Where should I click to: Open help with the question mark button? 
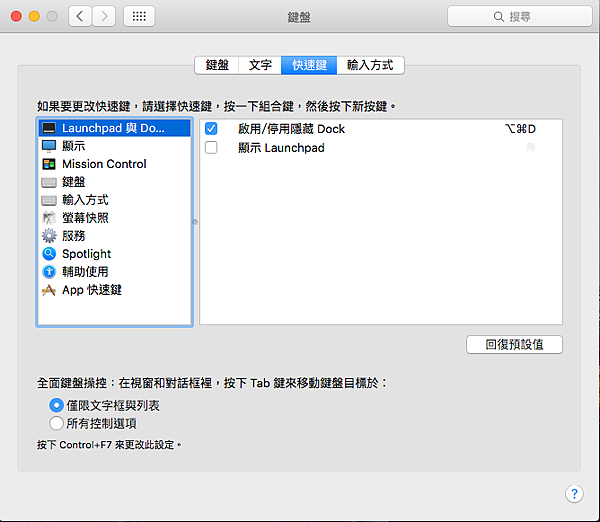tap(574, 494)
